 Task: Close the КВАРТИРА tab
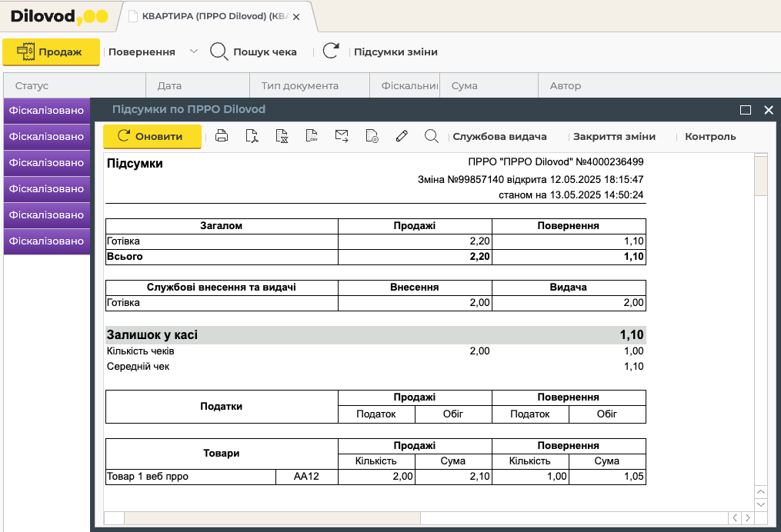(x=296, y=17)
